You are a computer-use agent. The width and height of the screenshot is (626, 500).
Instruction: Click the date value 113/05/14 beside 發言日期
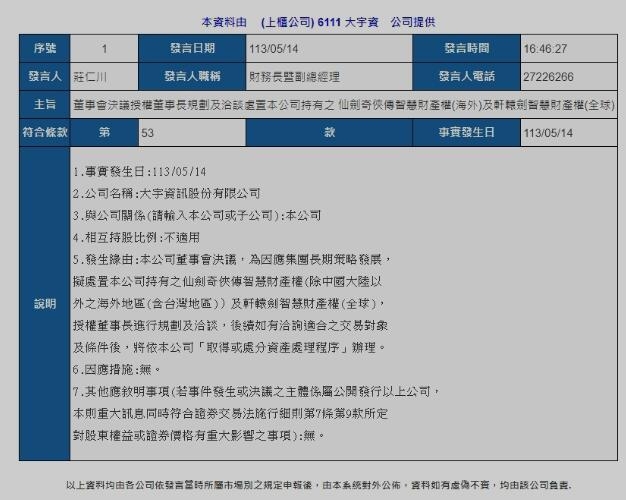[274, 49]
